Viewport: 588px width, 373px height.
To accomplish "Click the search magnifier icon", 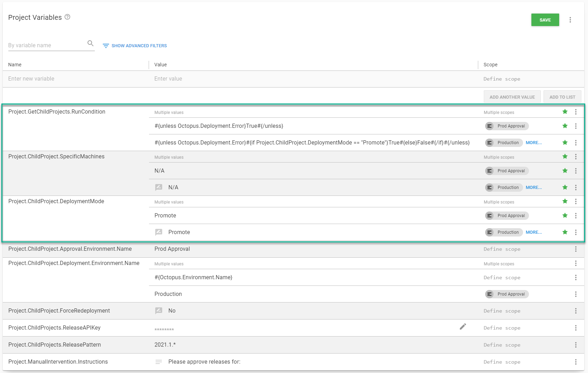I will coord(90,43).
